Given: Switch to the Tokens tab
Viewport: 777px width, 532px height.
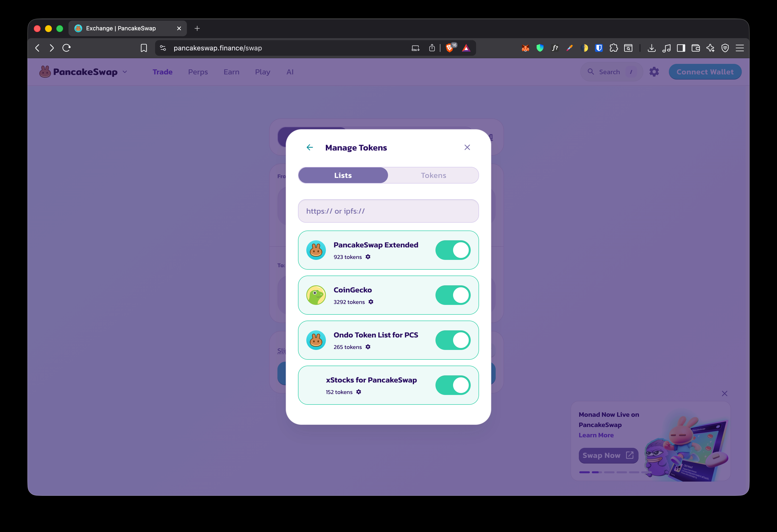Looking at the screenshot, I should pos(433,175).
